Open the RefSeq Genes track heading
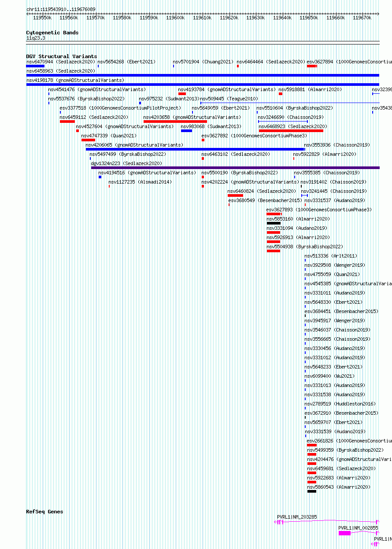The image size is (392, 549). (x=44, y=512)
